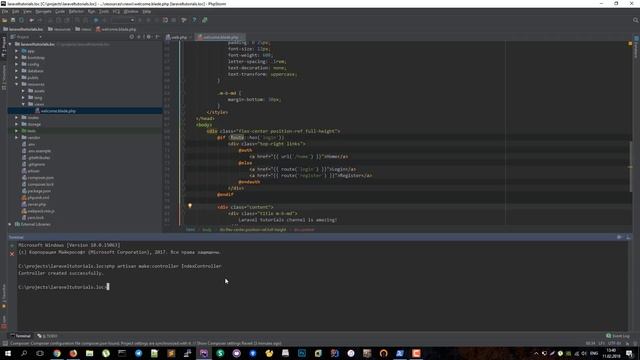Click the red close session icon in terminal
This screenshot has width=640, height=360.
point(12,254)
